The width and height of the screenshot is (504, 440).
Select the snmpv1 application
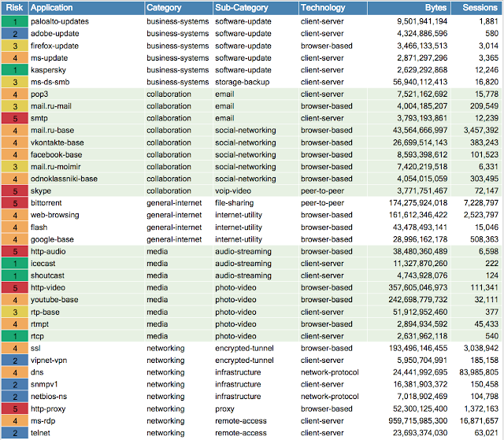point(44,384)
